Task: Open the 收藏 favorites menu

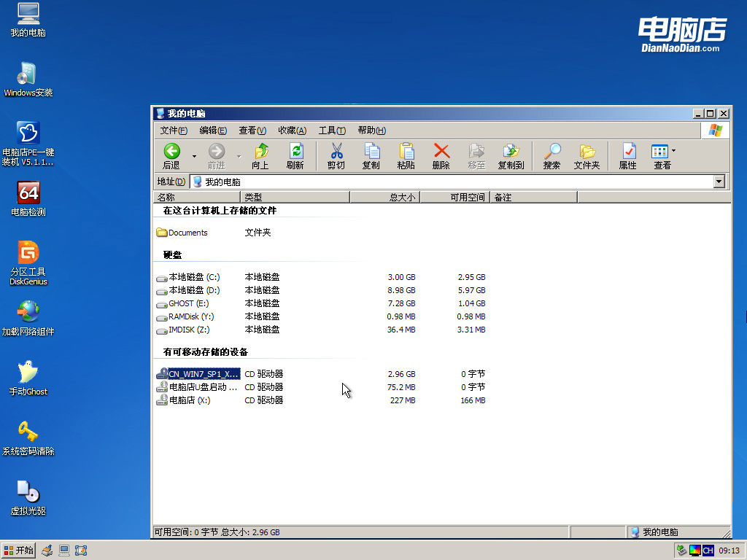Action: [292, 130]
